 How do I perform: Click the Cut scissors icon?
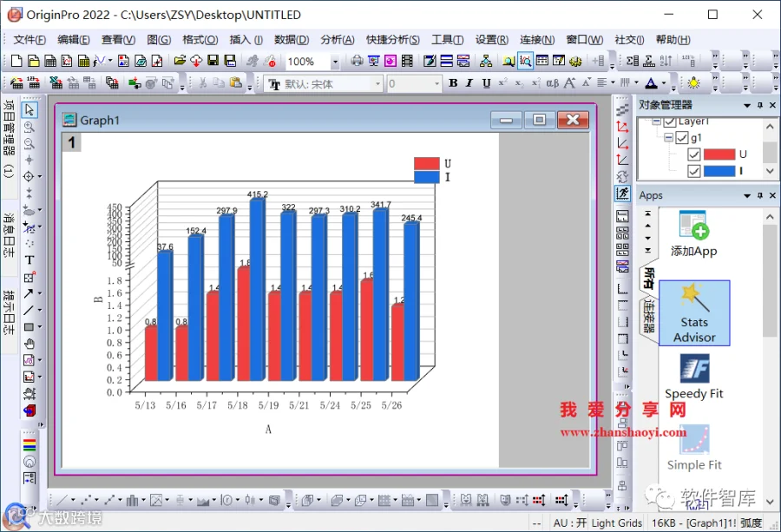[x=203, y=83]
